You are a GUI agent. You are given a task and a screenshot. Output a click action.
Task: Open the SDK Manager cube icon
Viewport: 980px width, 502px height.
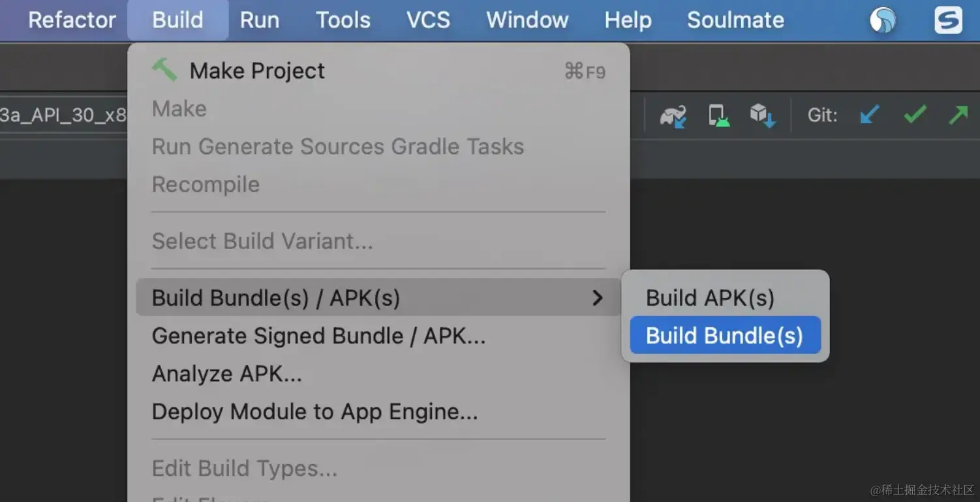762,115
